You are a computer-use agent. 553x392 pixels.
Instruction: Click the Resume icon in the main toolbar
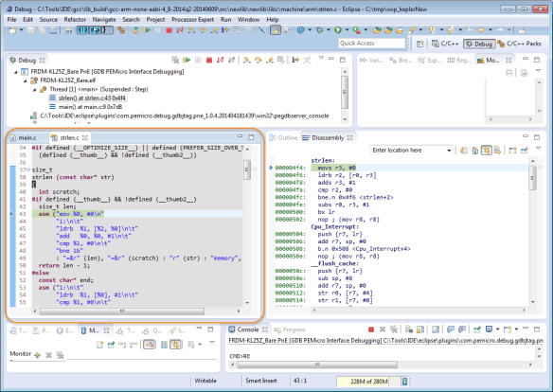pyautogui.click(x=147, y=30)
